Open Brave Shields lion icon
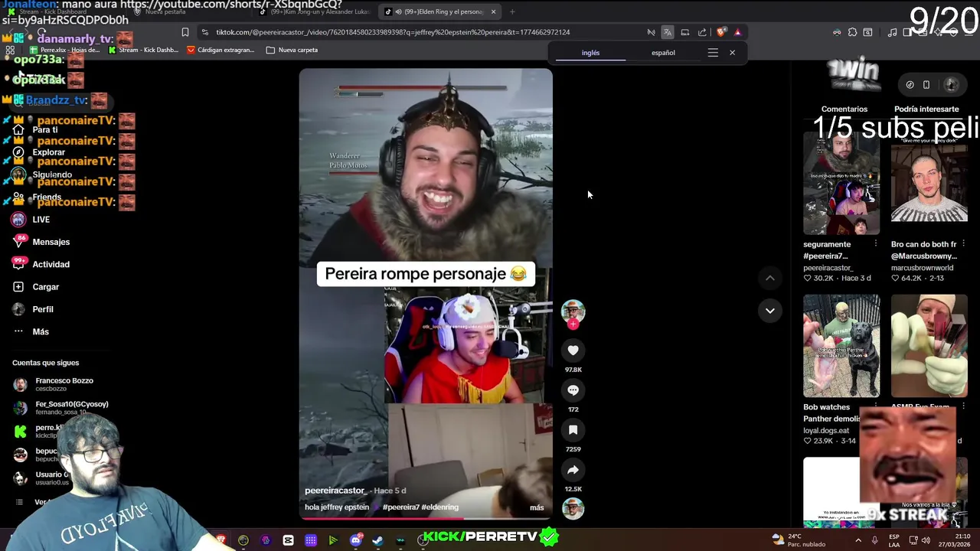980x551 pixels. tap(720, 32)
